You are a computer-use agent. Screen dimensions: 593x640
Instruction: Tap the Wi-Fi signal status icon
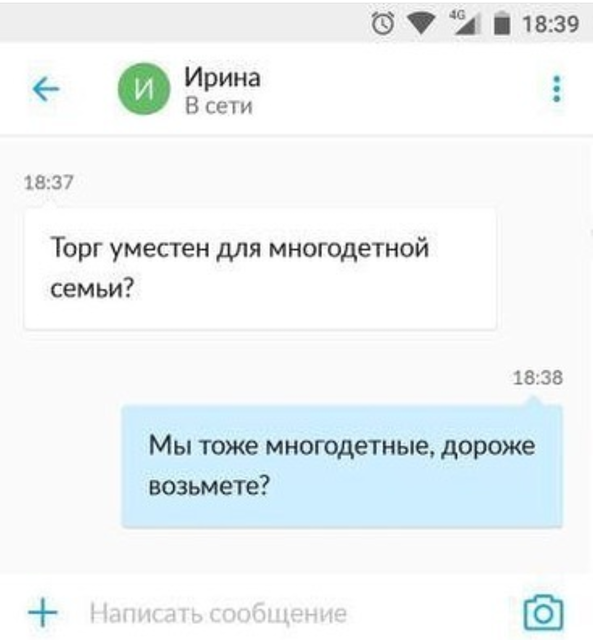(x=422, y=23)
